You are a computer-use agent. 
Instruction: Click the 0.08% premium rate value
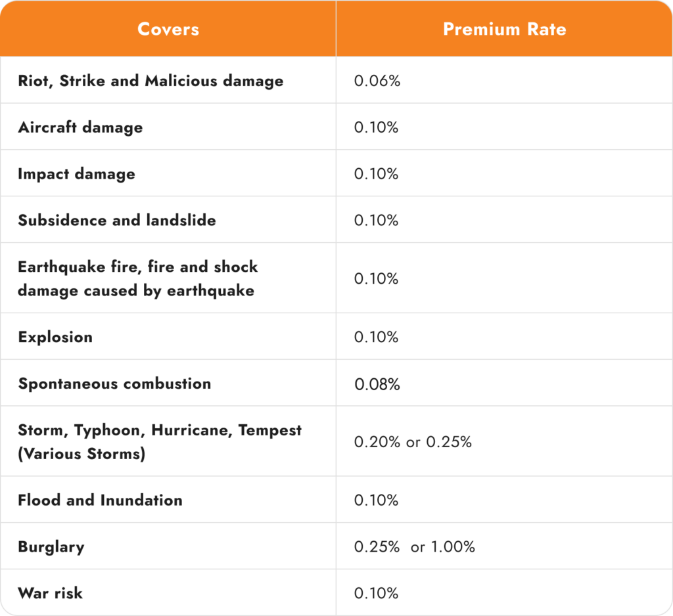pyautogui.click(x=377, y=384)
